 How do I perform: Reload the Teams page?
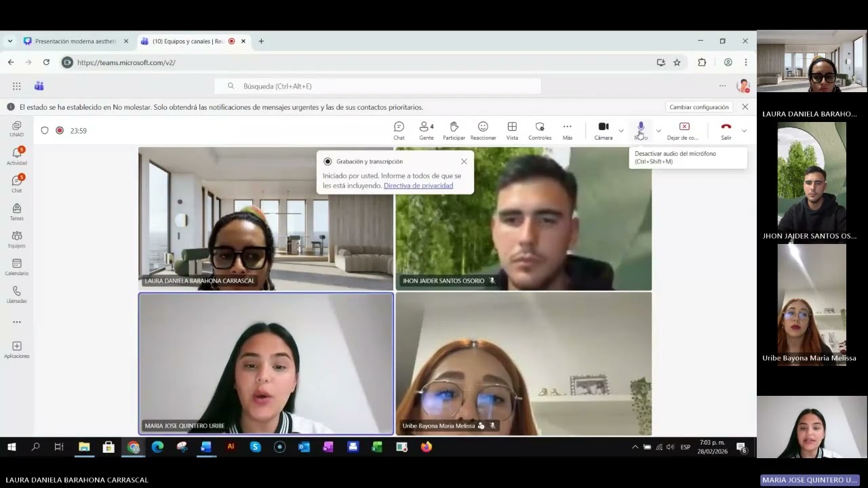click(46, 62)
